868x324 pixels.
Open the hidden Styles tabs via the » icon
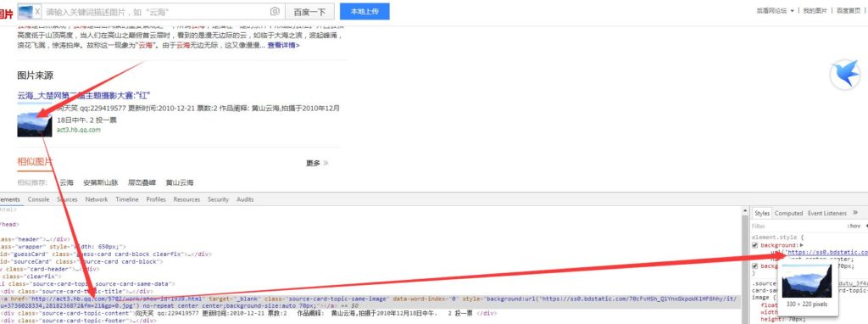click(x=854, y=213)
